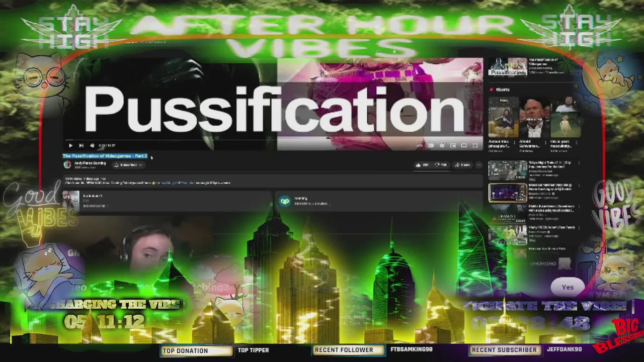The image size is (644, 362).
Task: Open the AndyPants Gaming channel name link
Action: coord(90,163)
